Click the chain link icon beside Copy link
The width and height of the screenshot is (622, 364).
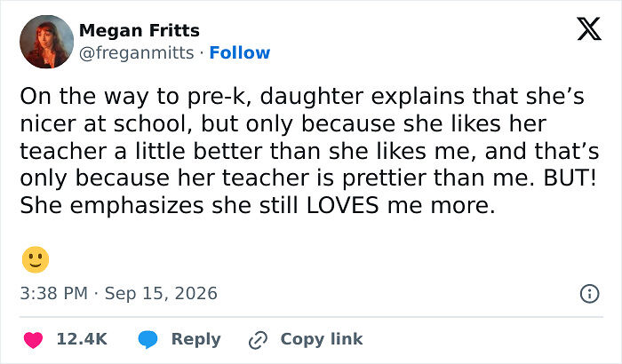coord(259,340)
